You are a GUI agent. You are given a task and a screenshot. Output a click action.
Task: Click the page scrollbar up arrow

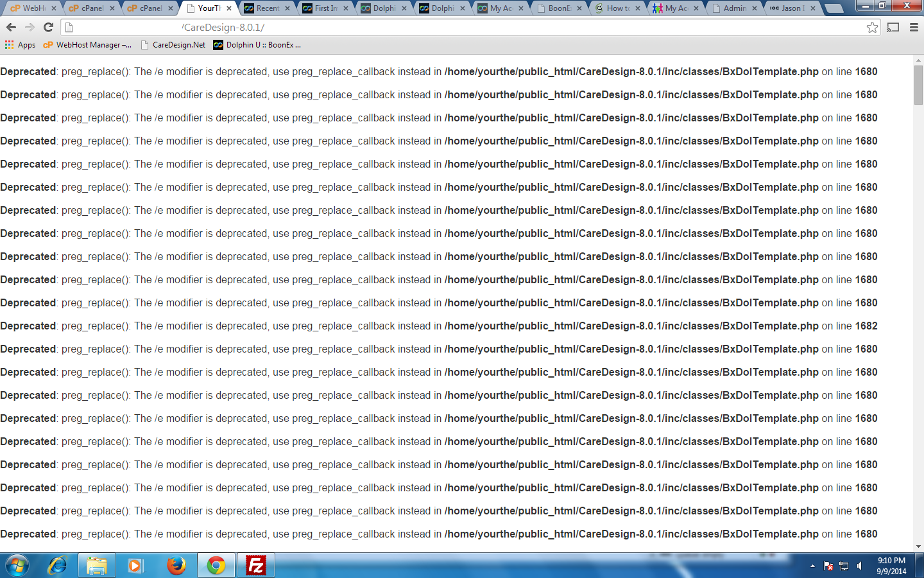tap(918, 59)
